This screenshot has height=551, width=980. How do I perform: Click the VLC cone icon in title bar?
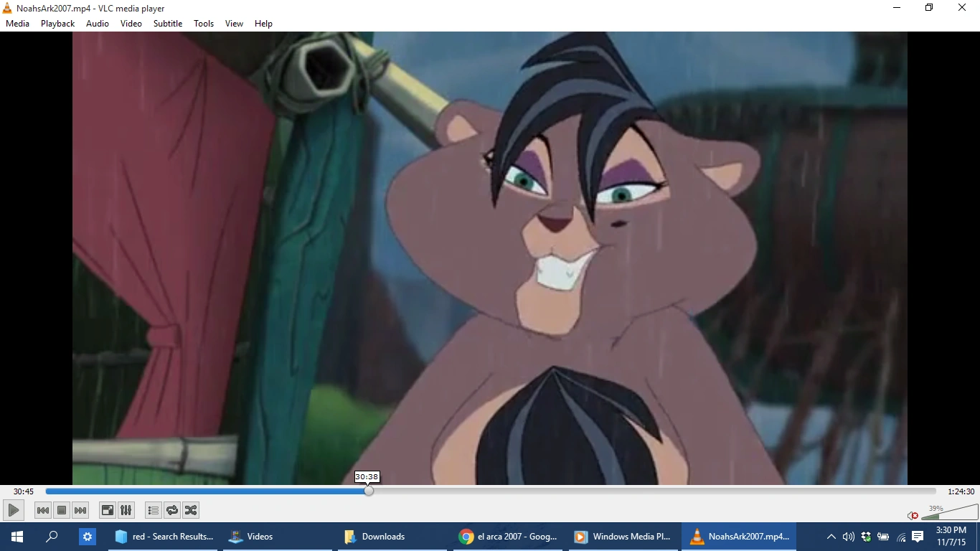(x=8, y=9)
